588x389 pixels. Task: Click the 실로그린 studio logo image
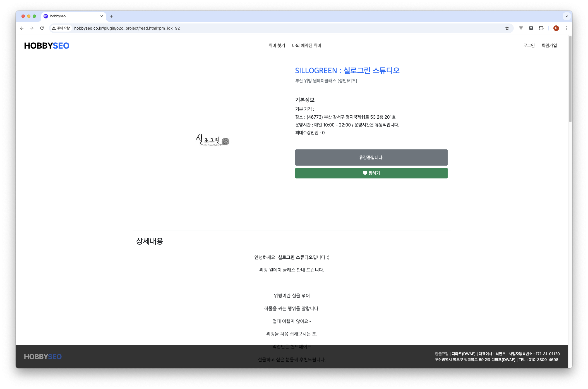pos(213,140)
